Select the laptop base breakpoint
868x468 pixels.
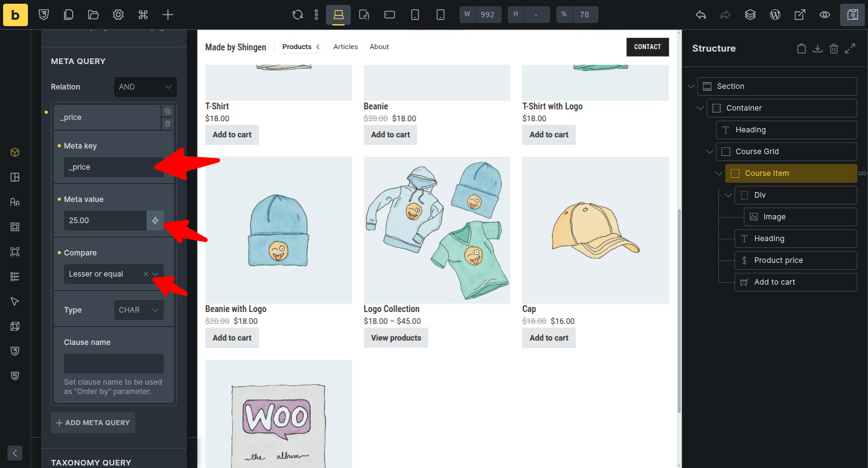(x=338, y=14)
